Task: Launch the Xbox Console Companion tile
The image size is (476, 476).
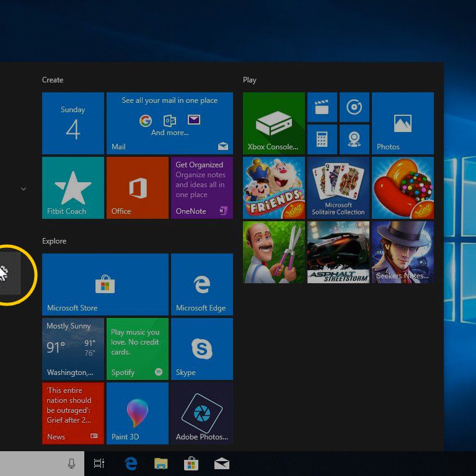Action: pyautogui.click(x=274, y=123)
